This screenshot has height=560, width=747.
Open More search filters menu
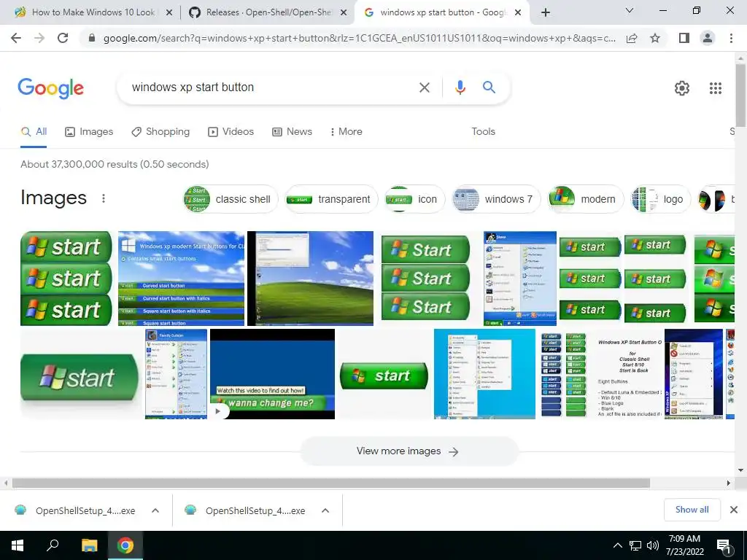[347, 131]
